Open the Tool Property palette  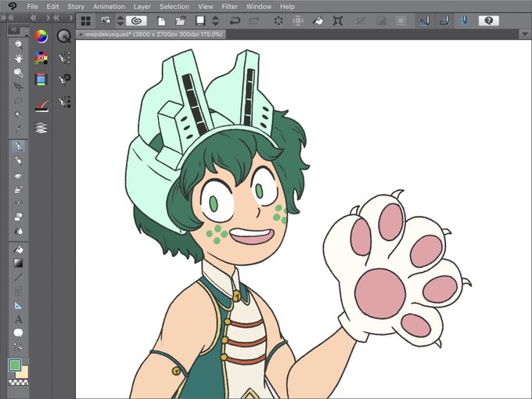[64, 79]
